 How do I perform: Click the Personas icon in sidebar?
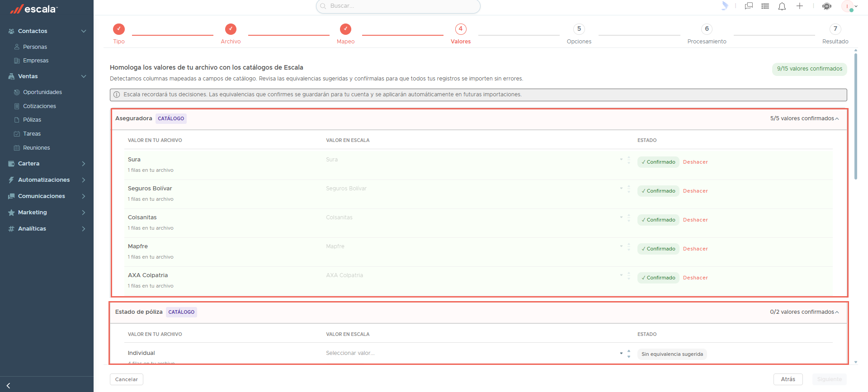tap(17, 47)
